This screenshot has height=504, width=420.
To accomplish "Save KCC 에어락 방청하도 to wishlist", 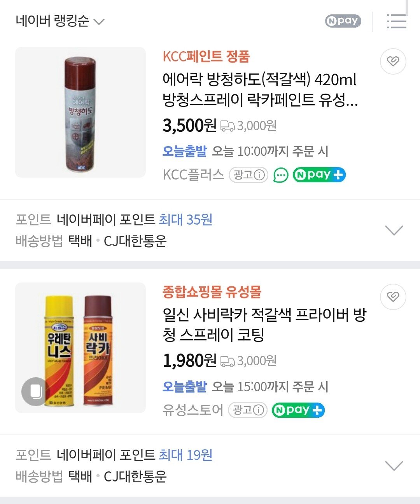I will point(393,61).
